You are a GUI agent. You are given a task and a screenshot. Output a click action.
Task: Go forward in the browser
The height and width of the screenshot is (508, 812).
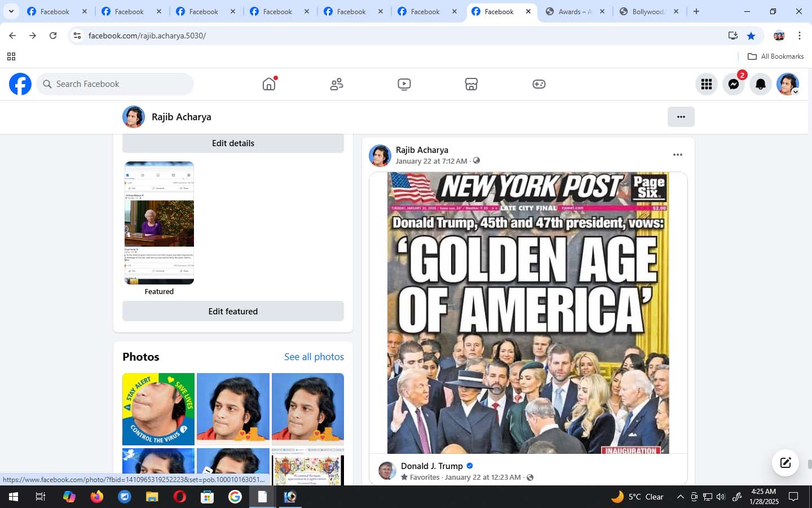(33, 36)
